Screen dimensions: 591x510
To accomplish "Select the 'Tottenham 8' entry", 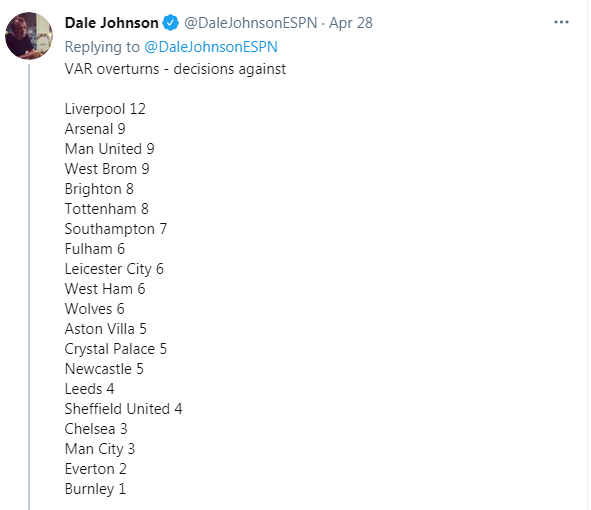I will pos(107,209).
